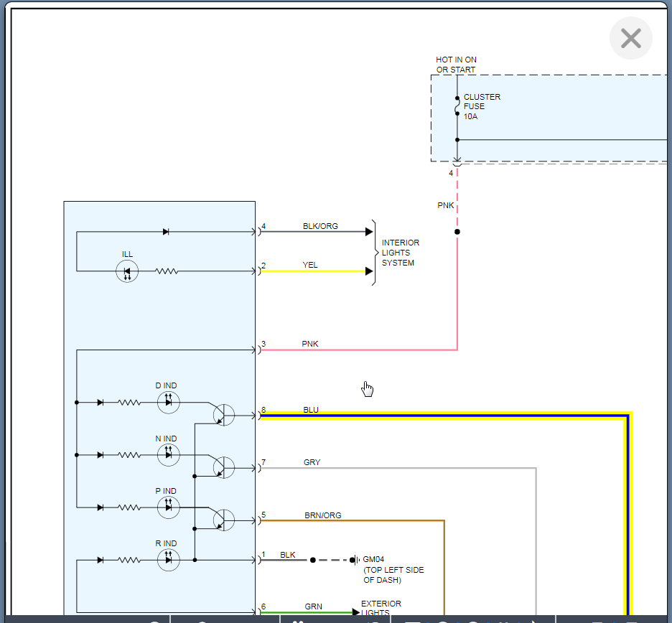The height and width of the screenshot is (623, 672).
Task: Select the GRN wire at pin 6
Action: [307, 613]
